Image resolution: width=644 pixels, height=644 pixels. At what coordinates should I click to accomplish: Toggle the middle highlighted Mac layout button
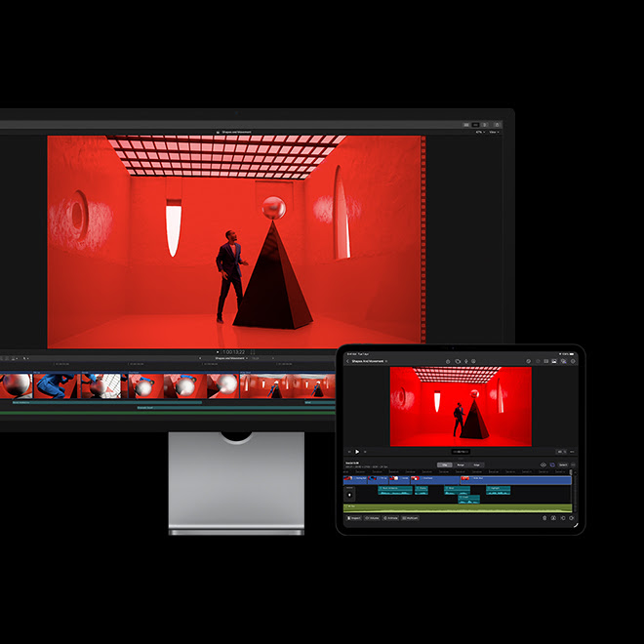(x=475, y=125)
